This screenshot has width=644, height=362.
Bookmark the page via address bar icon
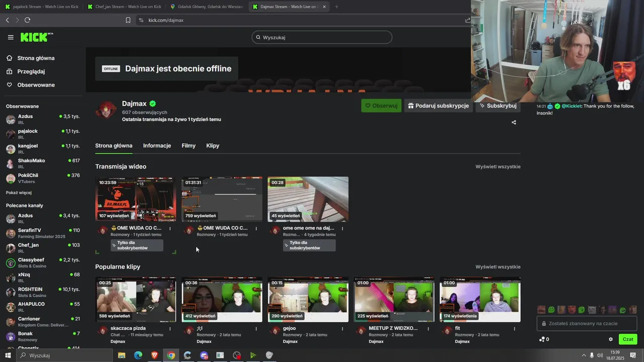click(128, 20)
